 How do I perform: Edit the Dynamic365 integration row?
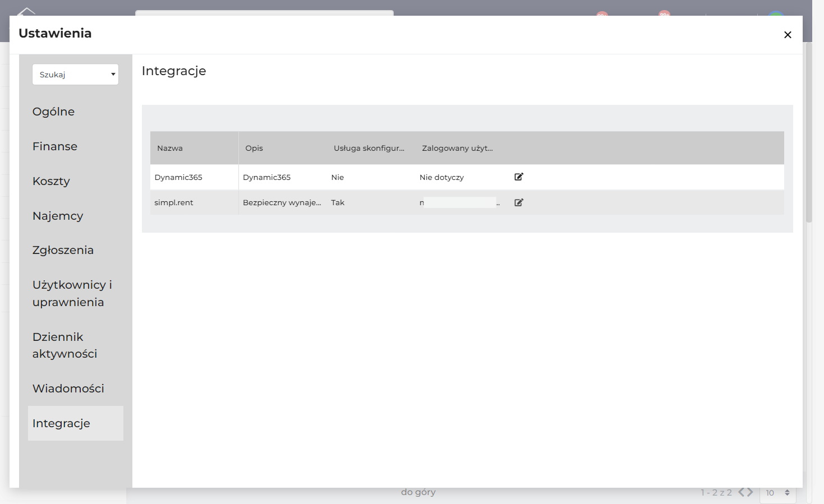click(x=519, y=177)
